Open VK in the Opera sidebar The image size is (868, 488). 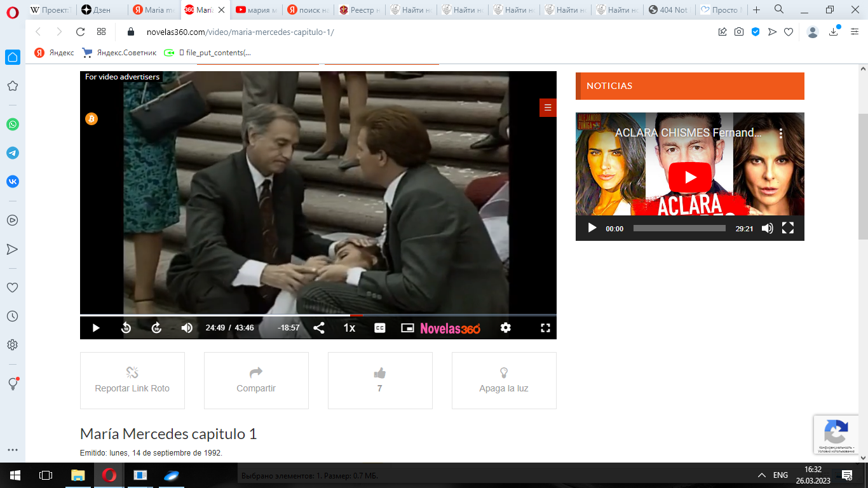(x=13, y=182)
